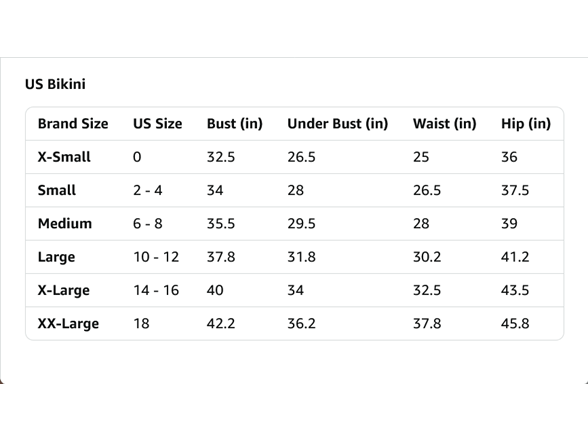This screenshot has width=588, height=441.
Task: Click the Hip (in) column header
Action: pyautogui.click(x=526, y=124)
